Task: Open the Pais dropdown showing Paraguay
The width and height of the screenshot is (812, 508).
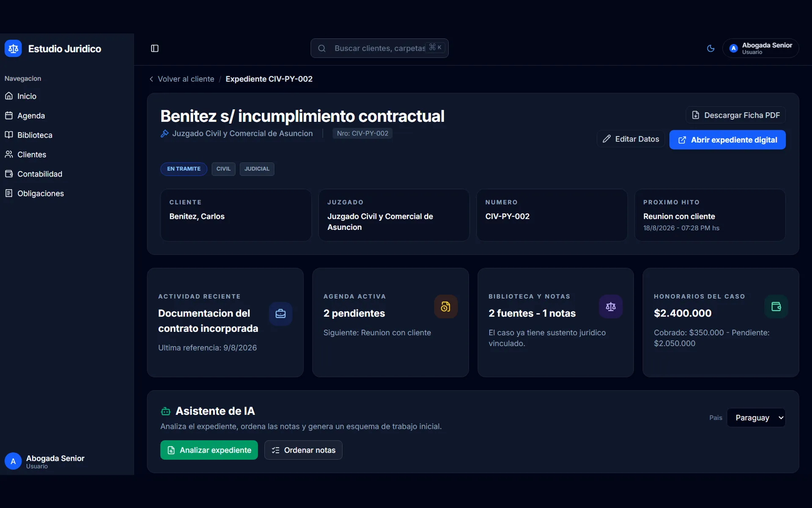Action: click(756, 418)
